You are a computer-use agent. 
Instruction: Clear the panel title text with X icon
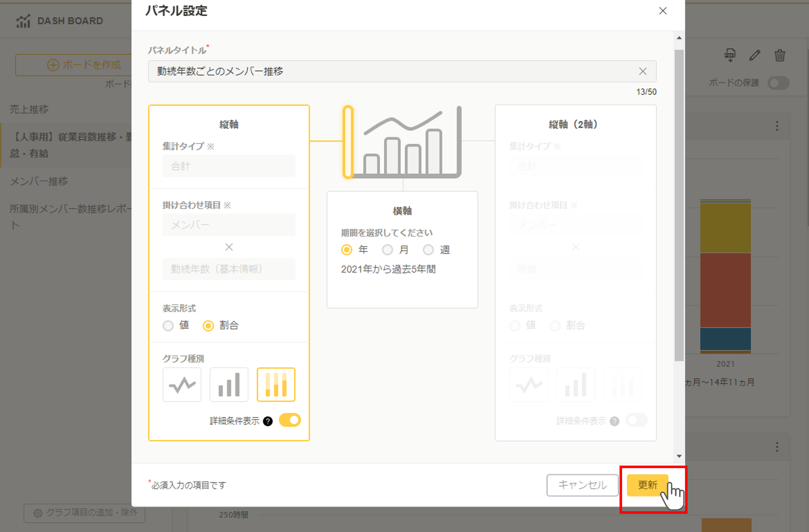click(643, 71)
